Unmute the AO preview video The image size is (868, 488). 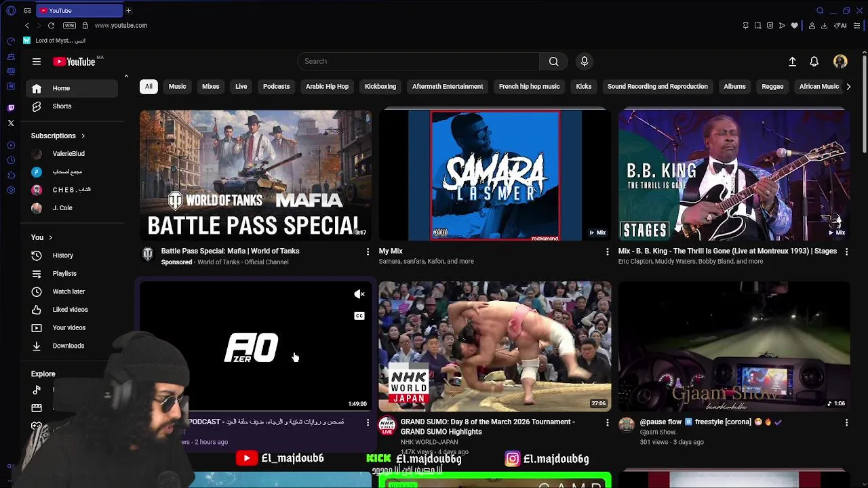click(x=359, y=294)
